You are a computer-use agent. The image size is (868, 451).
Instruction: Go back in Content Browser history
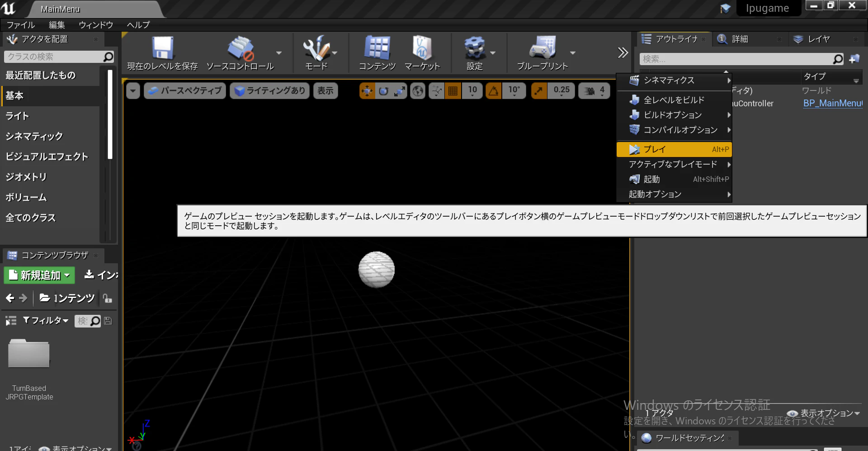click(10, 298)
